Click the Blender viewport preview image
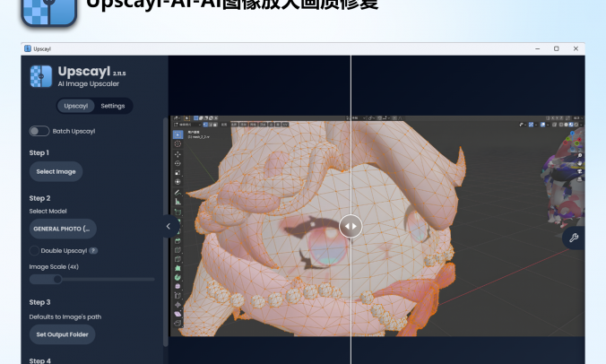This screenshot has width=606, height=364. pyautogui.click(x=377, y=226)
